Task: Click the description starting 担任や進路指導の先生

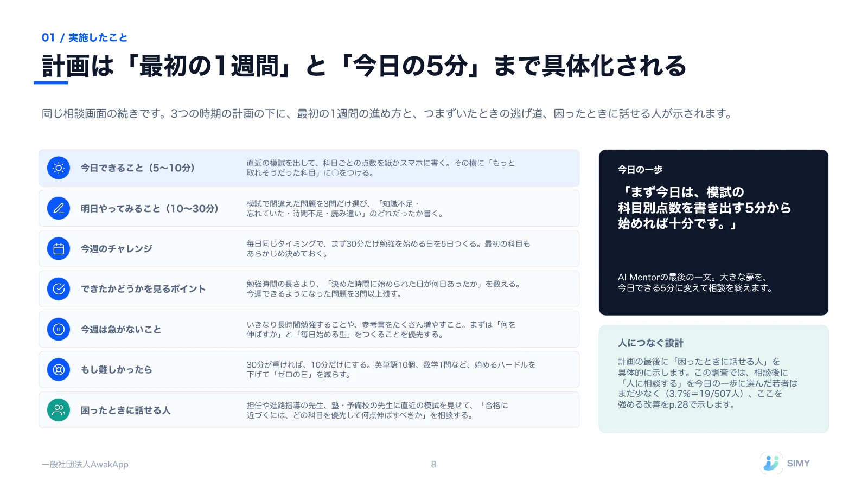Action: coord(377,410)
